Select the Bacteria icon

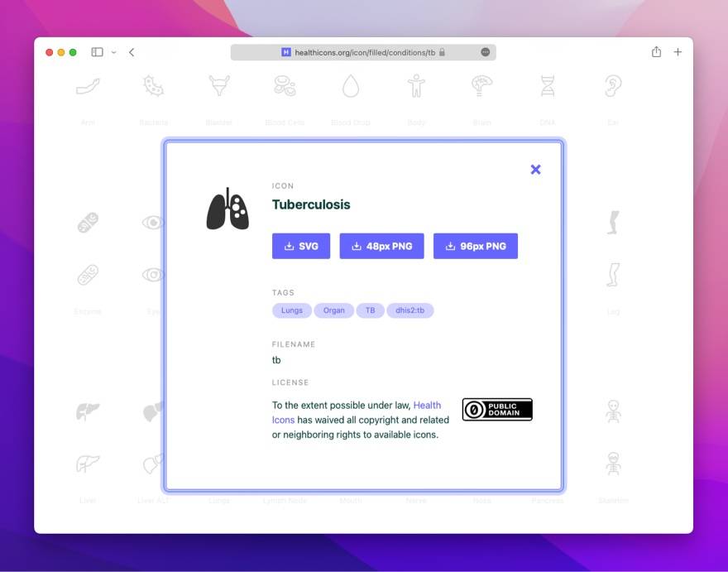[154, 86]
